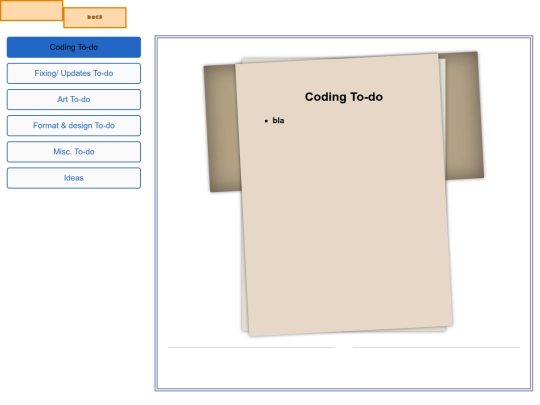Select the Misc. To-do tab
This screenshot has height=405, width=540.
coord(74,152)
